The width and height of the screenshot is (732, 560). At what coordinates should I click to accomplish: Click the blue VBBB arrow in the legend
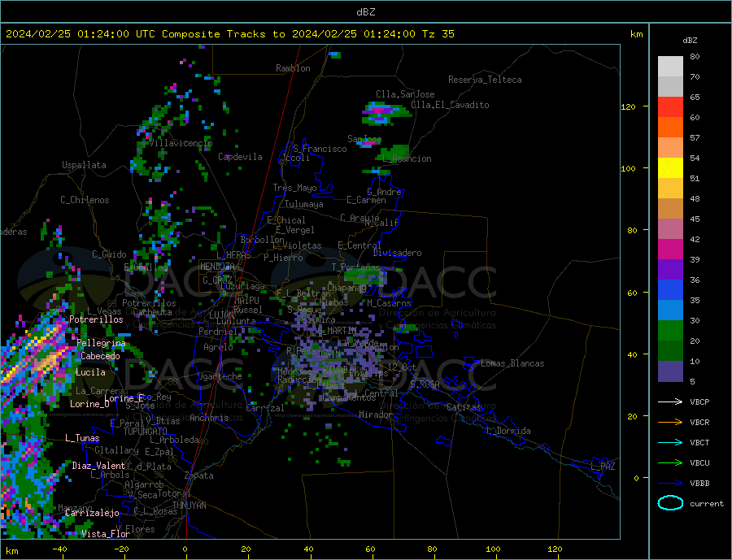670,484
